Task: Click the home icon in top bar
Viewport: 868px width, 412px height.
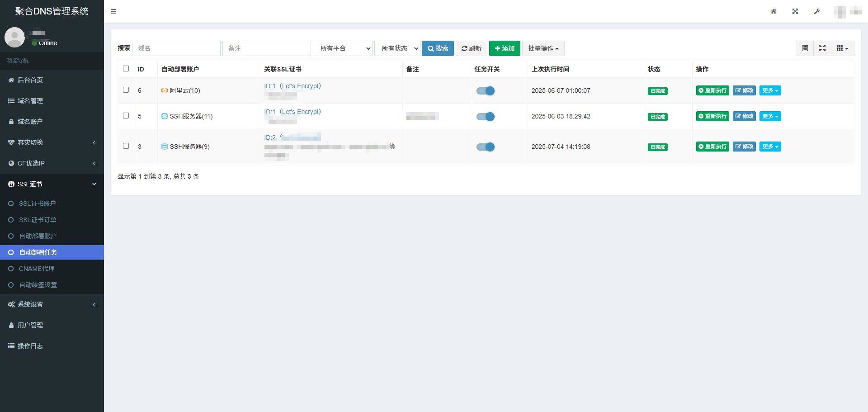Action: point(774,11)
